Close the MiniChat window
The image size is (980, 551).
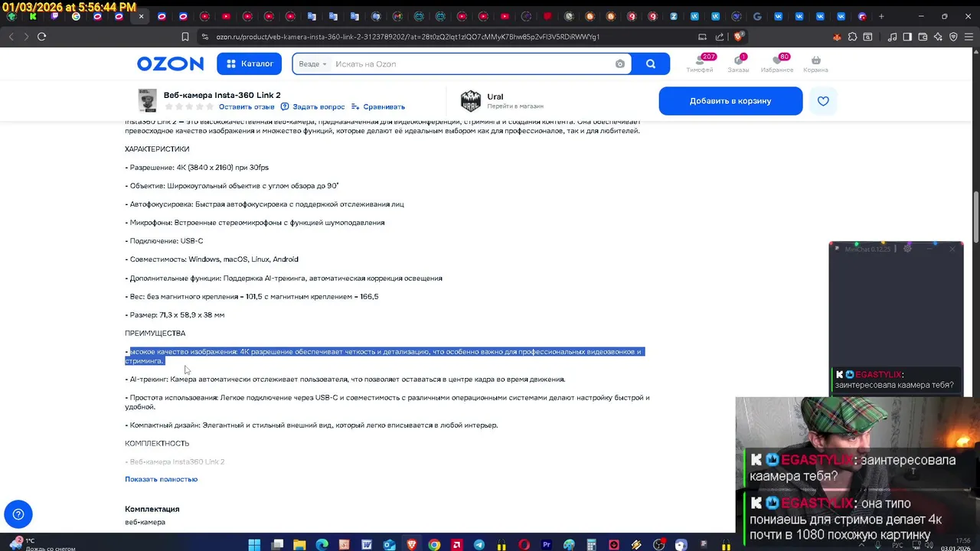click(952, 249)
